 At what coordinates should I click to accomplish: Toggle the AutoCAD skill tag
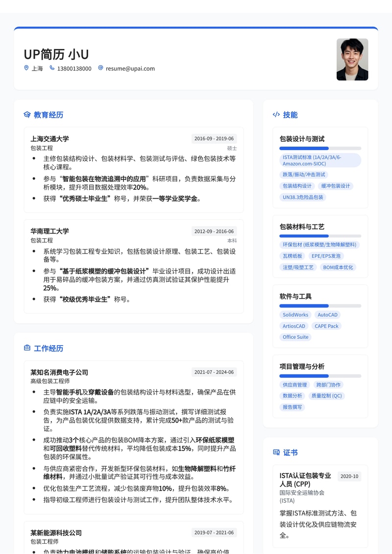point(327,315)
